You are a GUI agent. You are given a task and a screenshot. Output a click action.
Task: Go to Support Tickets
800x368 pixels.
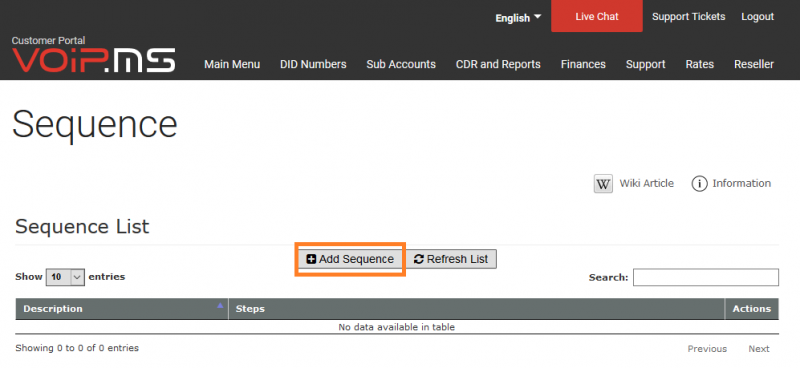[x=688, y=17]
